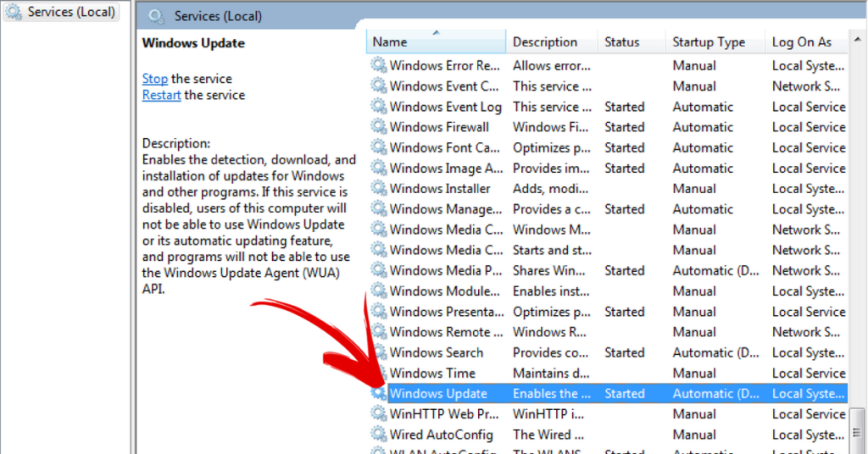Click 'Allows error...' description cell
Screen dimensions: 868x454
coord(551,66)
